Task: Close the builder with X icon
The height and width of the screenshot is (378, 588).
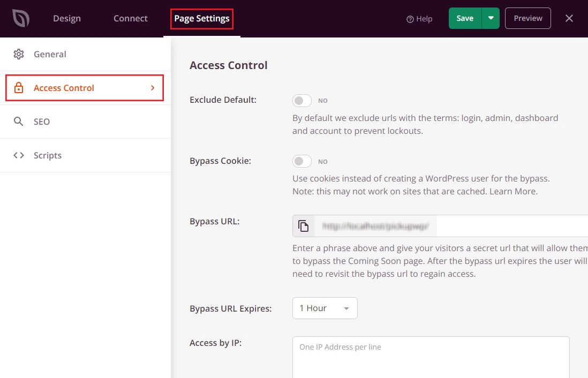Action: click(x=569, y=18)
